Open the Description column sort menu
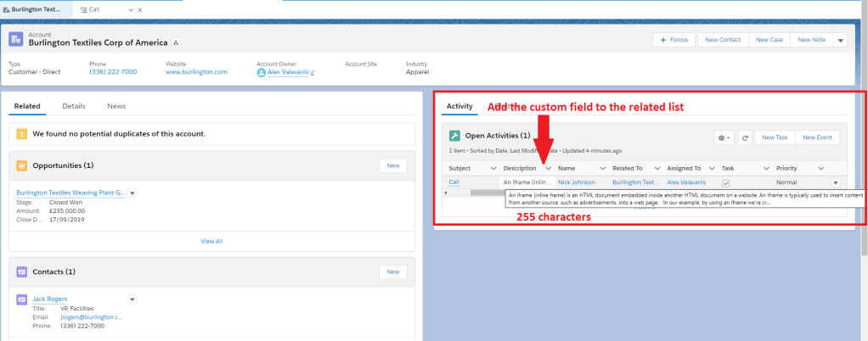This screenshot has width=868, height=341. pos(549,168)
